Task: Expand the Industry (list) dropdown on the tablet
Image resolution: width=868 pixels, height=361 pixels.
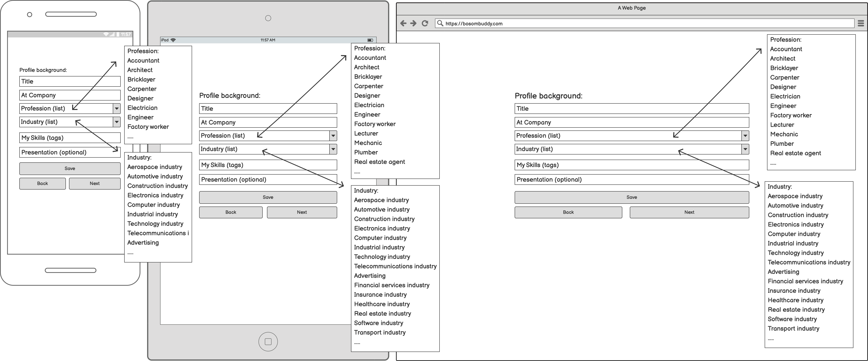Action: tap(333, 149)
